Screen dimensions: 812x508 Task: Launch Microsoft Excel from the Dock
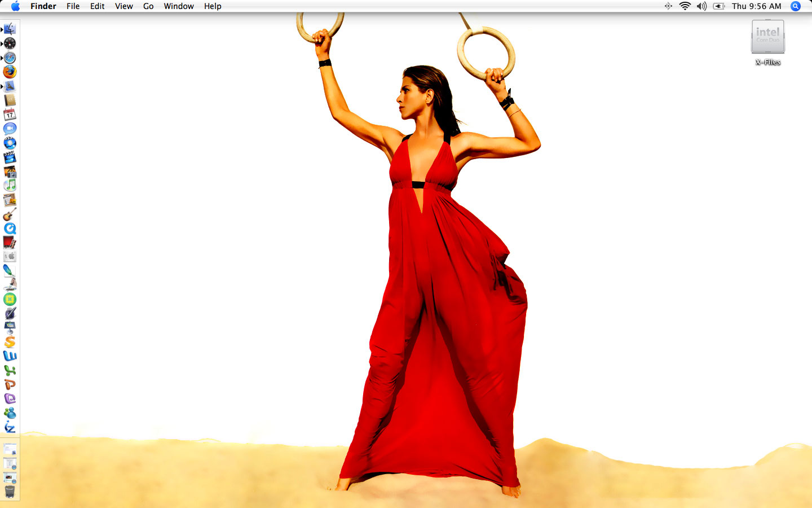[x=10, y=370]
